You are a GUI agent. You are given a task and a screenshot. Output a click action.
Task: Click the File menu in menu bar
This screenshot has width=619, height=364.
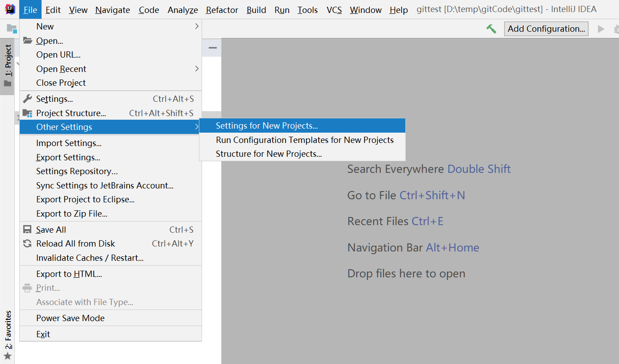(x=30, y=10)
